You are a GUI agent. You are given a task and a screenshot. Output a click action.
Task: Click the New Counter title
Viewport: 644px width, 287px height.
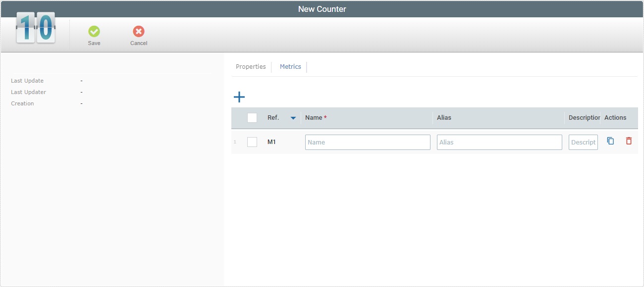point(322,9)
